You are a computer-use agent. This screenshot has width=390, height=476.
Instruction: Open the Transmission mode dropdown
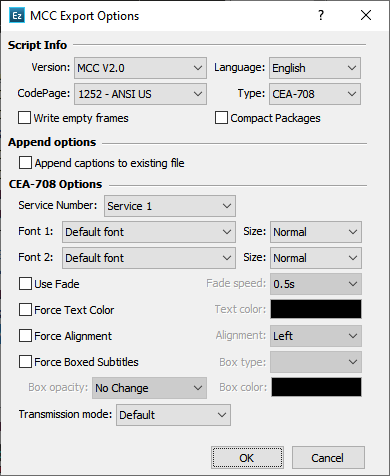click(173, 415)
